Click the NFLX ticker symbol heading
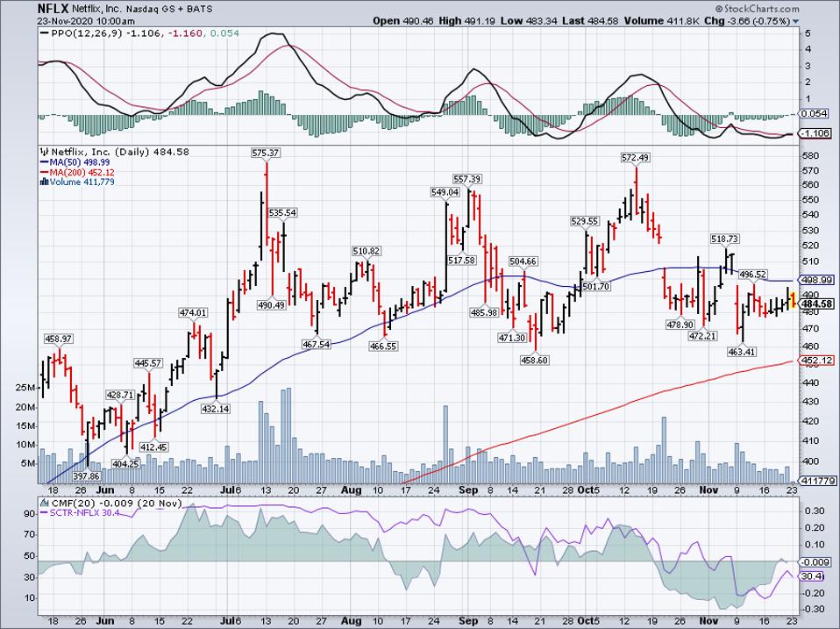Image resolution: width=840 pixels, height=629 pixels. [53, 9]
